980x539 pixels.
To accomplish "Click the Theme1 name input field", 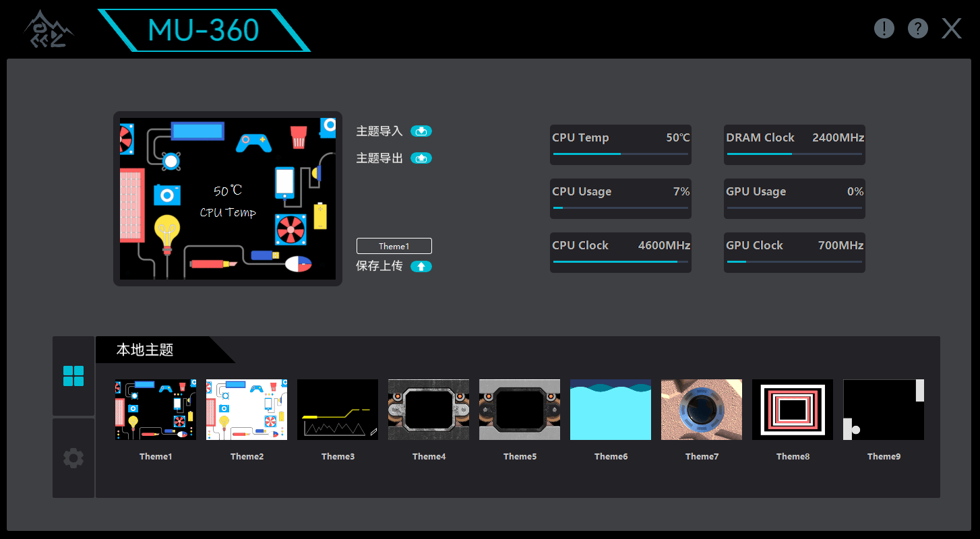I will coord(394,246).
